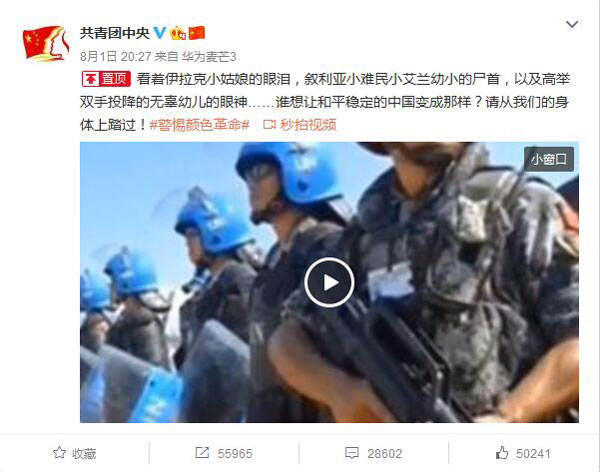Click the repost share icon

click(202, 452)
